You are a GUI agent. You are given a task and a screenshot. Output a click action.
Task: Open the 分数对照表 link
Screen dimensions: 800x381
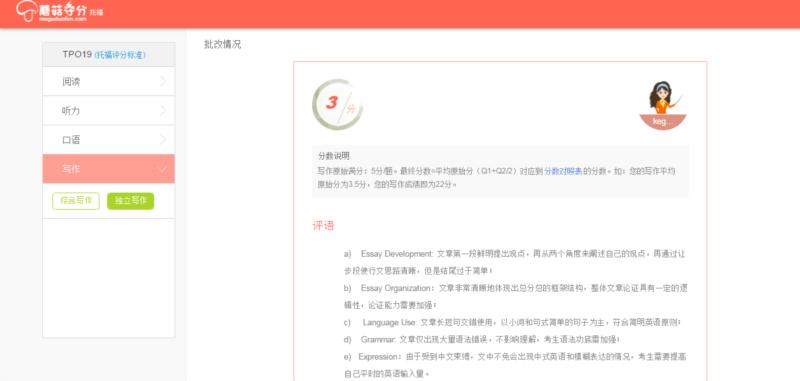(x=563, y=171)
